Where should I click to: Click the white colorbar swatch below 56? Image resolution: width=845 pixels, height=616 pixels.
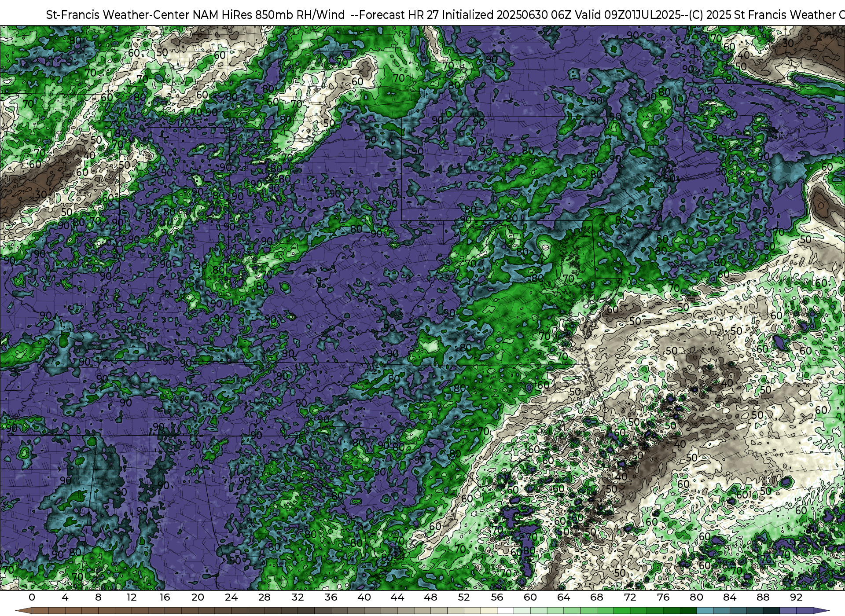[x=505, y=611]
